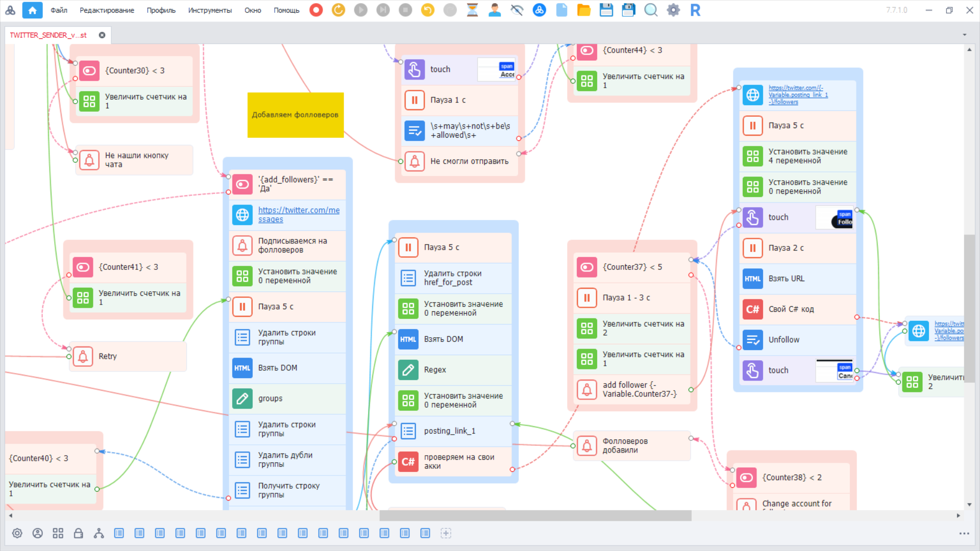This screenshot has width=980, height=551.
Task: Click the open folder icon in toolbar
Action: tap(583, 10)
